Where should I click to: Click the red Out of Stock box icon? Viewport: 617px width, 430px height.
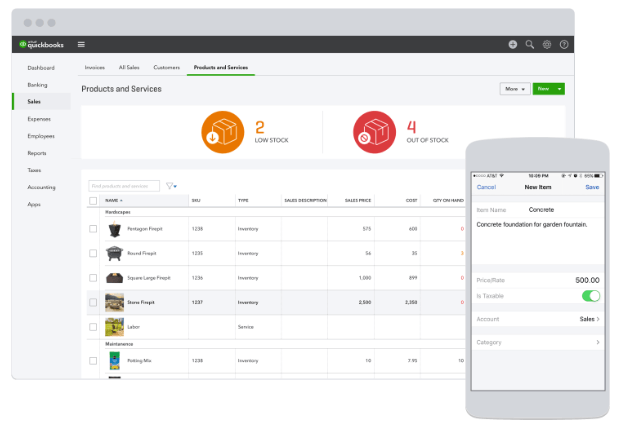374,132
